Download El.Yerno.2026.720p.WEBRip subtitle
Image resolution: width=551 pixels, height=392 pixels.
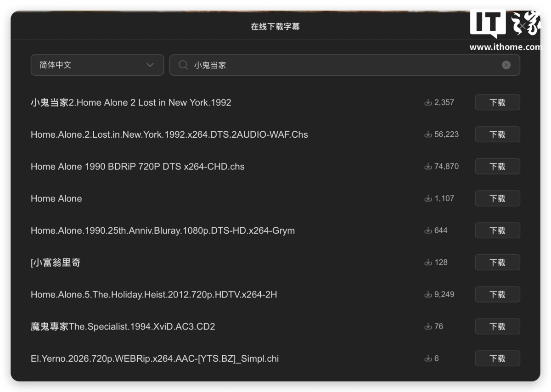tap(497, 358)
